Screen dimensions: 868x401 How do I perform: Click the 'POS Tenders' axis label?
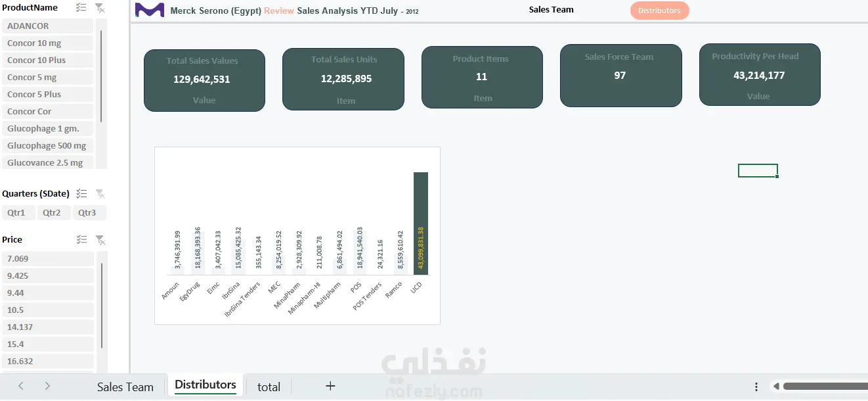pyautogui.click(x=368, y=296)
